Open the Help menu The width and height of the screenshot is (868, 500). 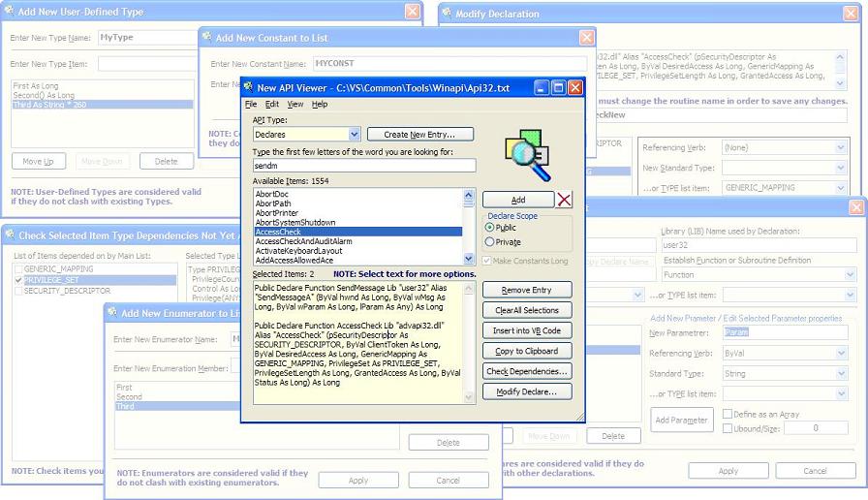(320, 104)
